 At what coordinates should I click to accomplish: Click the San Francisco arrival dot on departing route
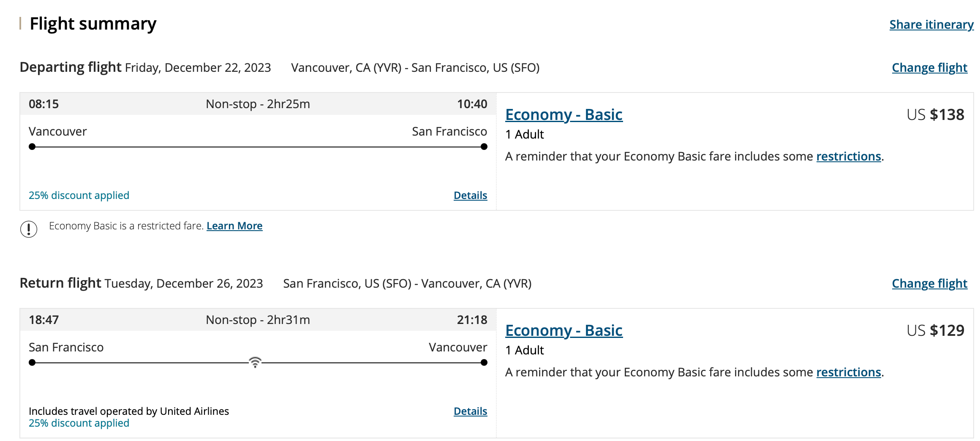484,147
